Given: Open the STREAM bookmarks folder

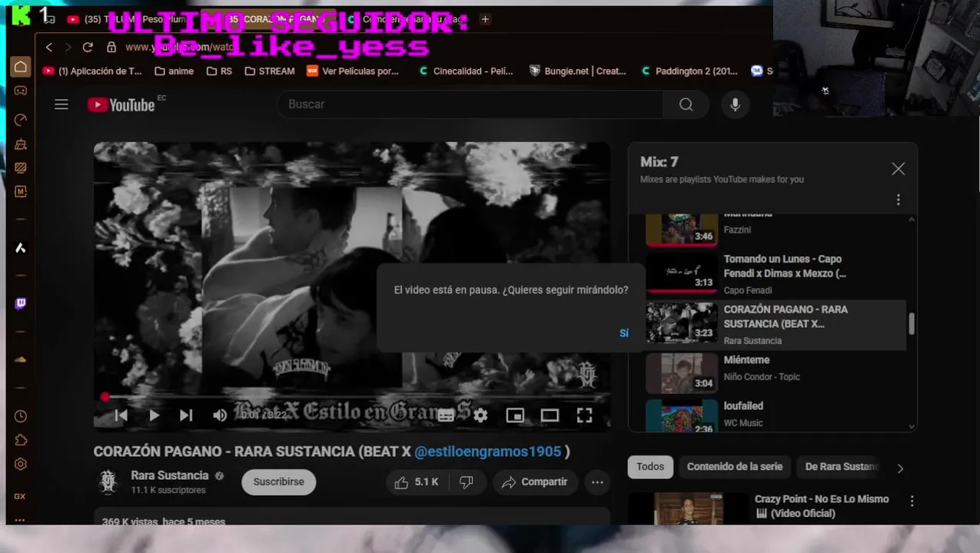Looking at the screenshot, I should 270,71.
